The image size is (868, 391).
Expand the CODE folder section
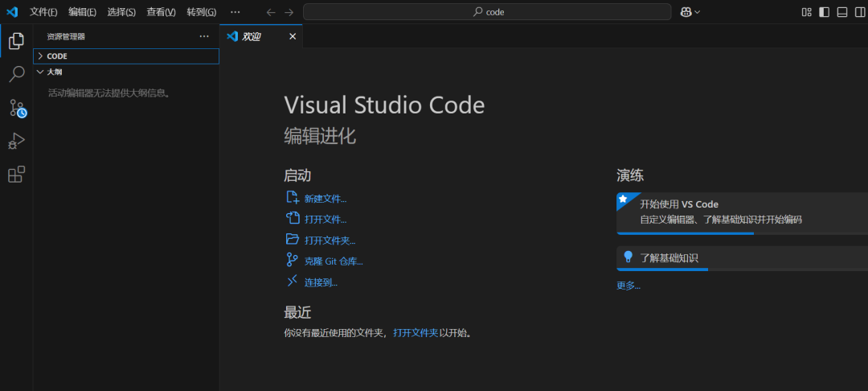click(x=126, y=56)
